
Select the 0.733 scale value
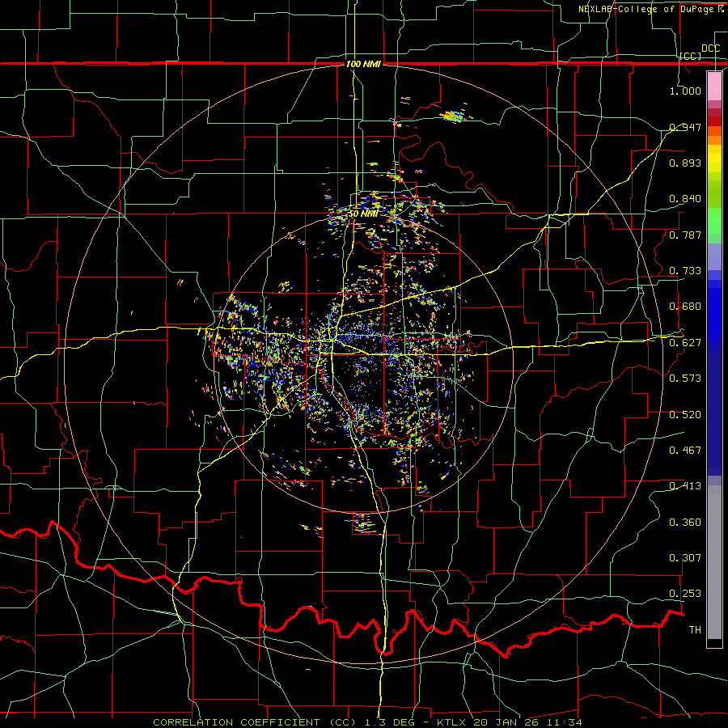click(x=685, y=271)
